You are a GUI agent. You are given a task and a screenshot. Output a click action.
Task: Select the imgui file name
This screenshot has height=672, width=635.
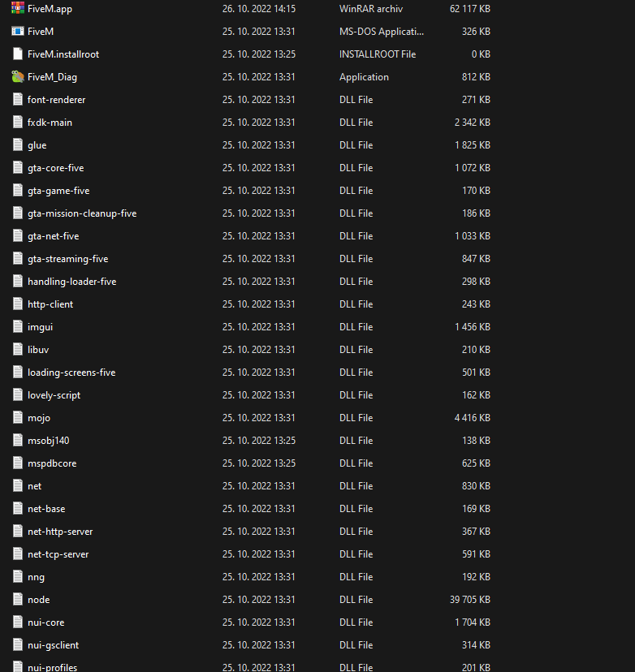[40, 327]
